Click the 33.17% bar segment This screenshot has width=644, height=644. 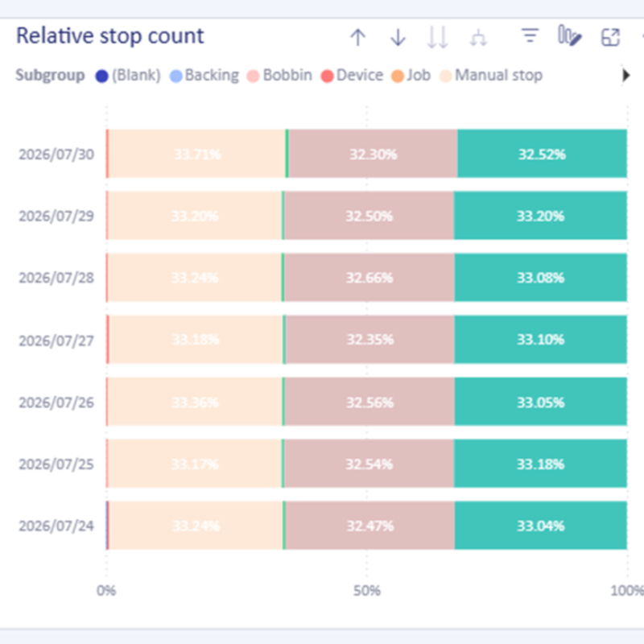195,464
